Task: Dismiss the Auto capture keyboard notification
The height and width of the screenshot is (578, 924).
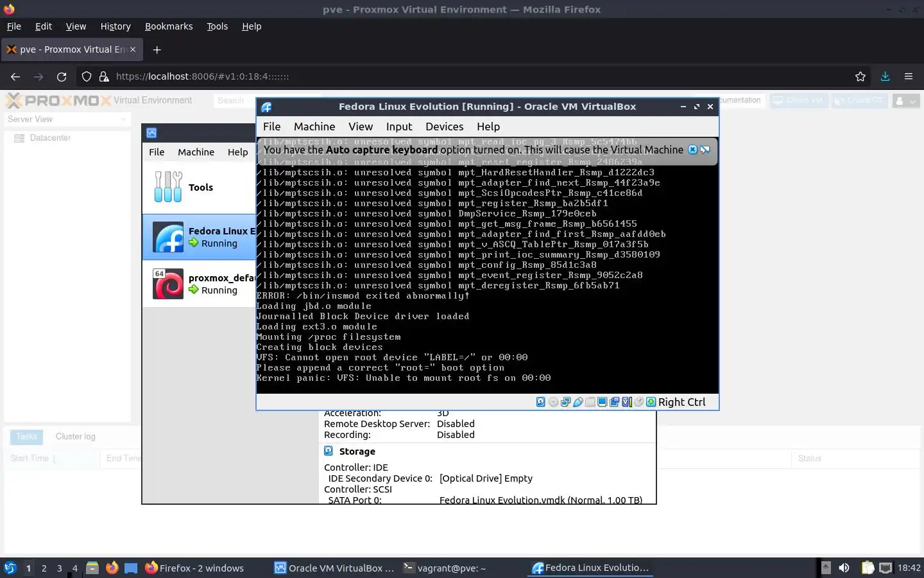Action: pos(692,150)
